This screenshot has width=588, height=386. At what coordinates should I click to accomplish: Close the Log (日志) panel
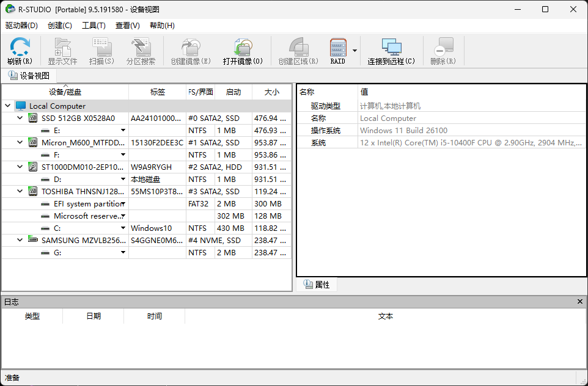click(580, 302)
